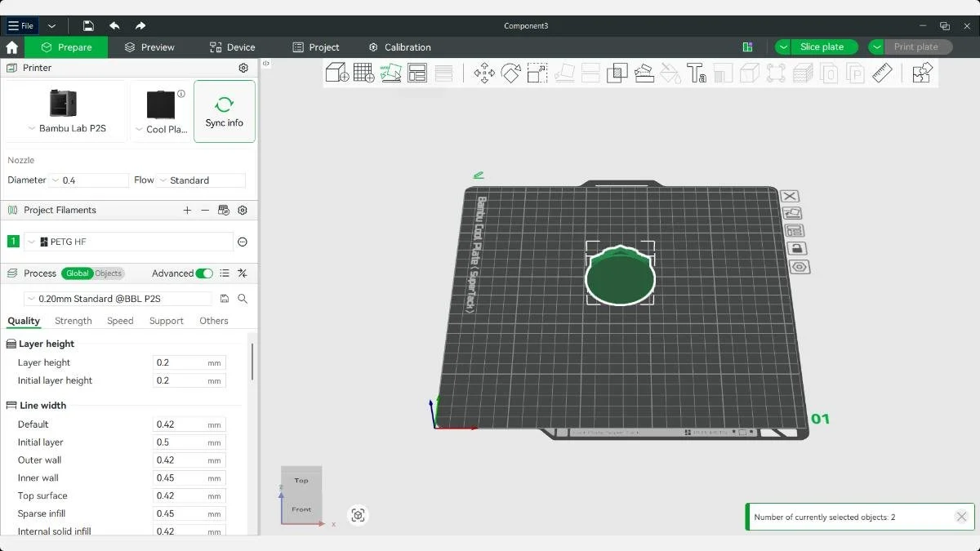Search process settings with magnifier icon

click(x=243, y=299)
